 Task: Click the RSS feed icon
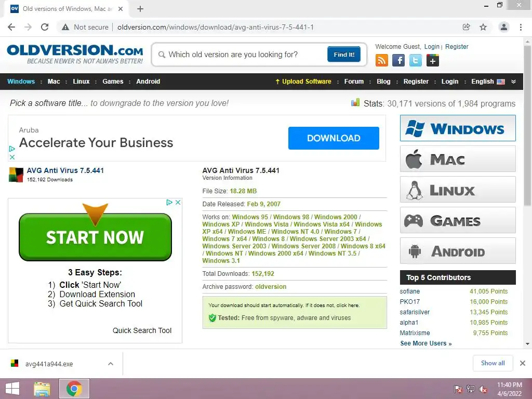(382, 60)
